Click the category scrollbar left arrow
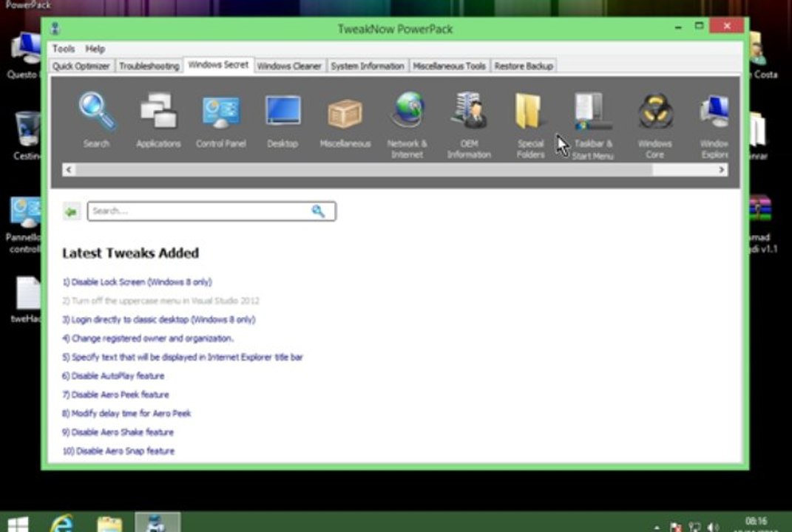This screenshot has width=792, height=532. tap(69, 170)
